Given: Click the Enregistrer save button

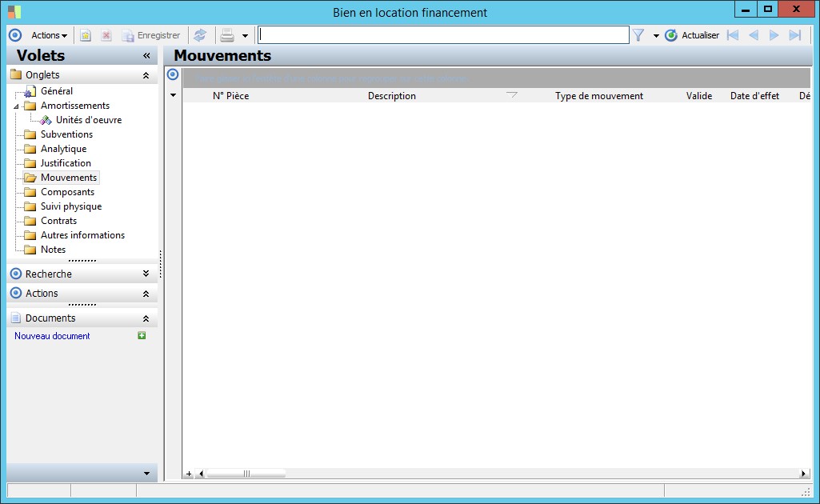Looking at the screenshot, I should pos(151,35).
